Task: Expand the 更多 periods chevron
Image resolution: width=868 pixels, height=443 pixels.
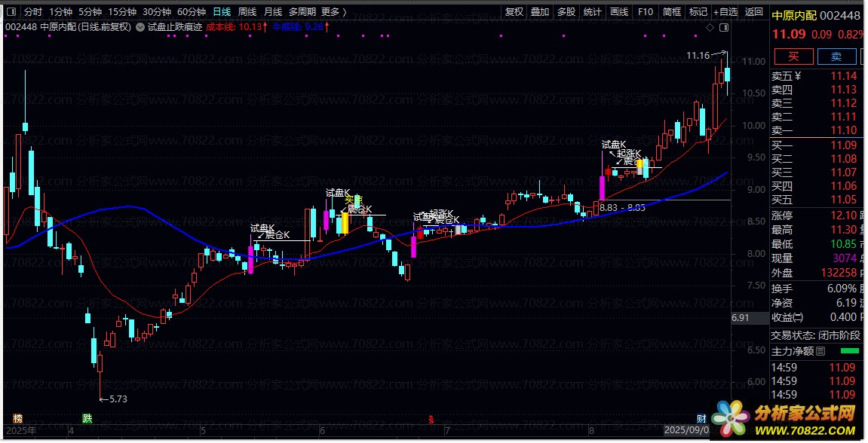Action: [x=345, y=11]
